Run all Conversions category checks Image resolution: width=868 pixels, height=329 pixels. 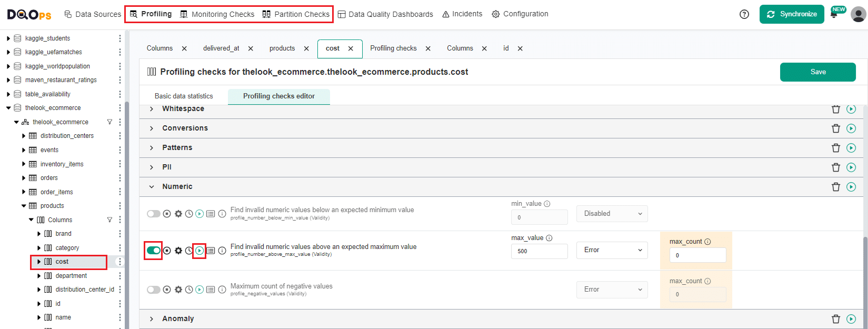click(851, 128)
